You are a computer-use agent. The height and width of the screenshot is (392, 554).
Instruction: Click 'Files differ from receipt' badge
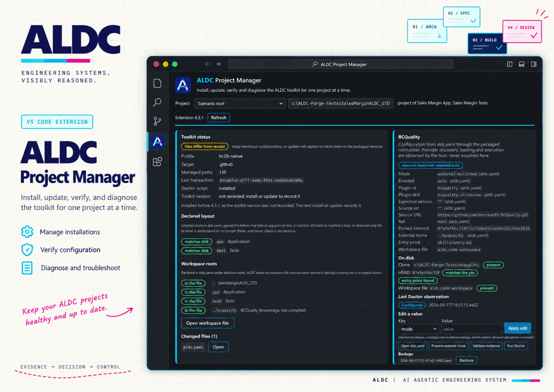pyautogui.click(x=205, y=146)
